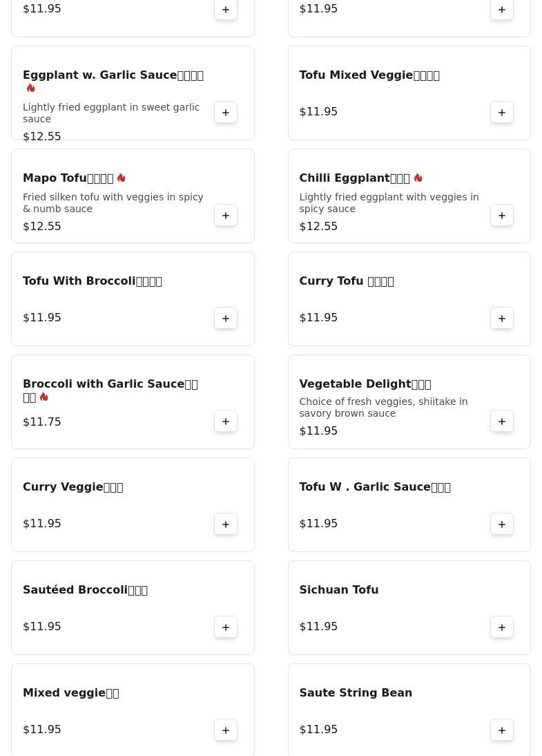
Task: Open Chilli Eggplant item details
Action: click(354, 178)
